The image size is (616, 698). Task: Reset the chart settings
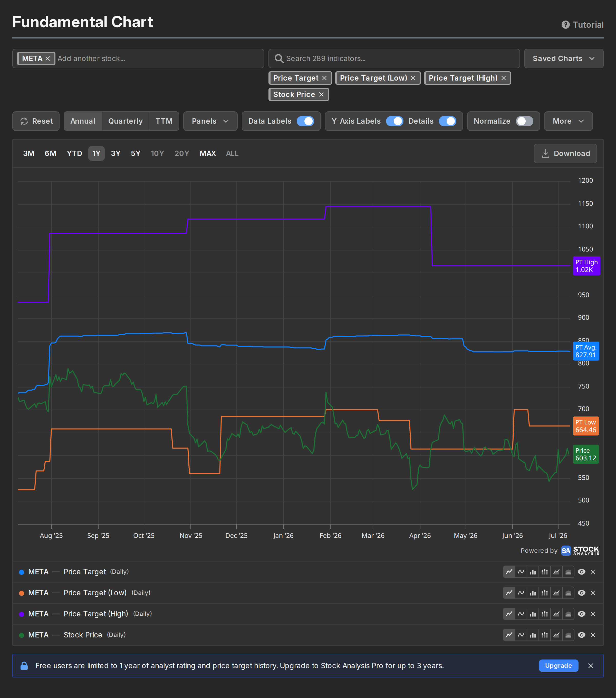point(36,121)
